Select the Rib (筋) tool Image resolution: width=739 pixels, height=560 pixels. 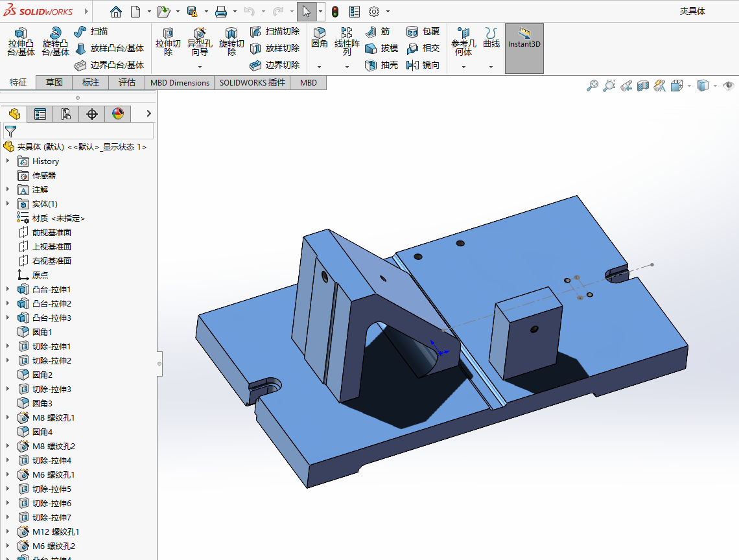377,31
